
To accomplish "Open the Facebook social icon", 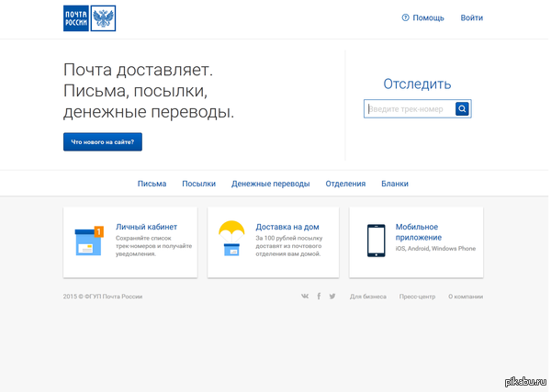I will pyautogui.click(x=319, y=297).
